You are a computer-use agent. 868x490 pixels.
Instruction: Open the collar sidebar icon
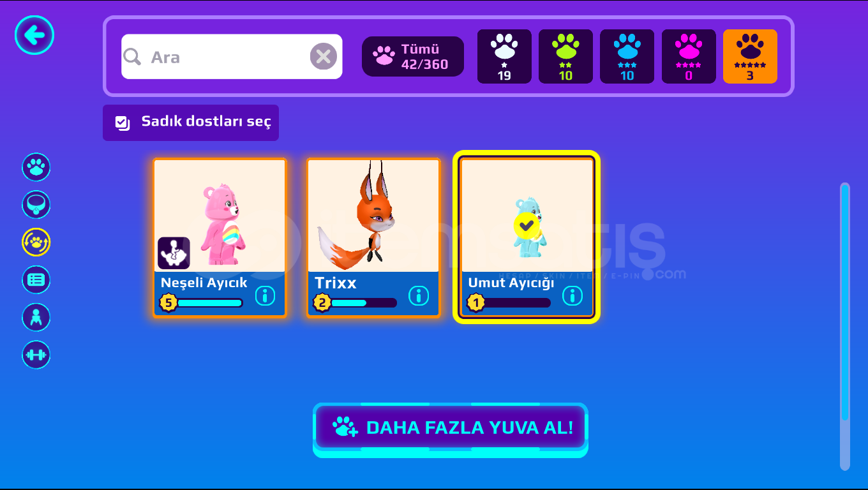[36, 205]
